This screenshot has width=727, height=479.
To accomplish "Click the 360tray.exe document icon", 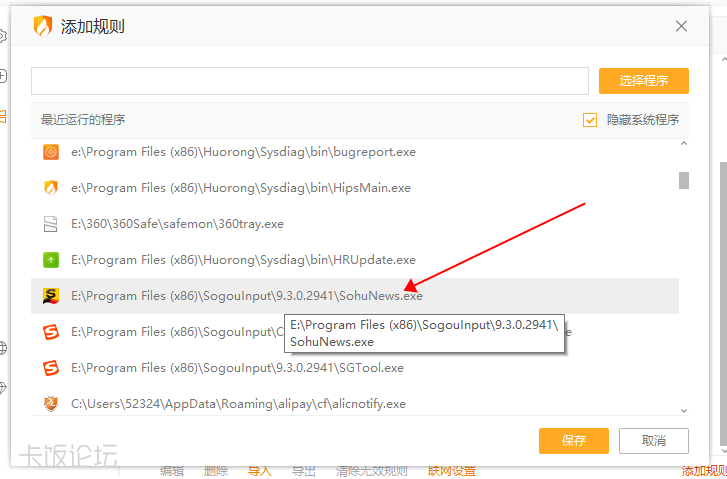I will click(x=51, y=224).
